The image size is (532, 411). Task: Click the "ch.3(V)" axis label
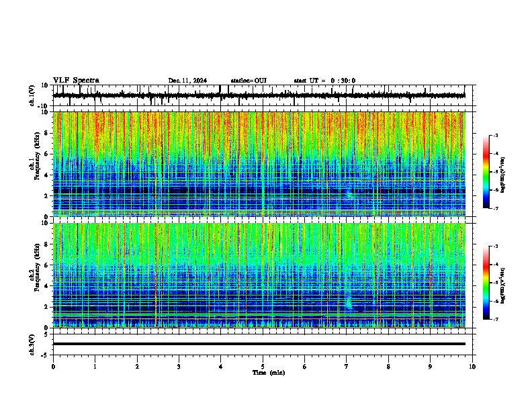pos(32,345)
